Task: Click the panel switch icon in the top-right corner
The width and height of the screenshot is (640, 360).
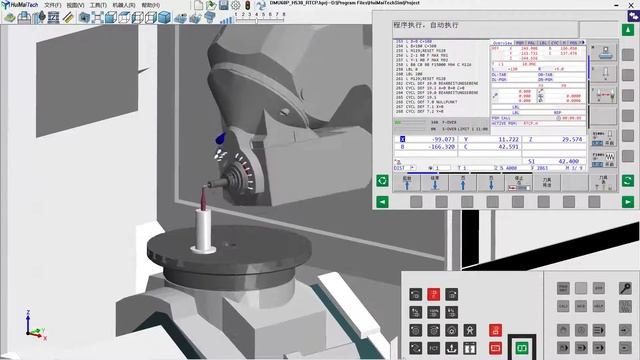Action: [x=633, y=16]
